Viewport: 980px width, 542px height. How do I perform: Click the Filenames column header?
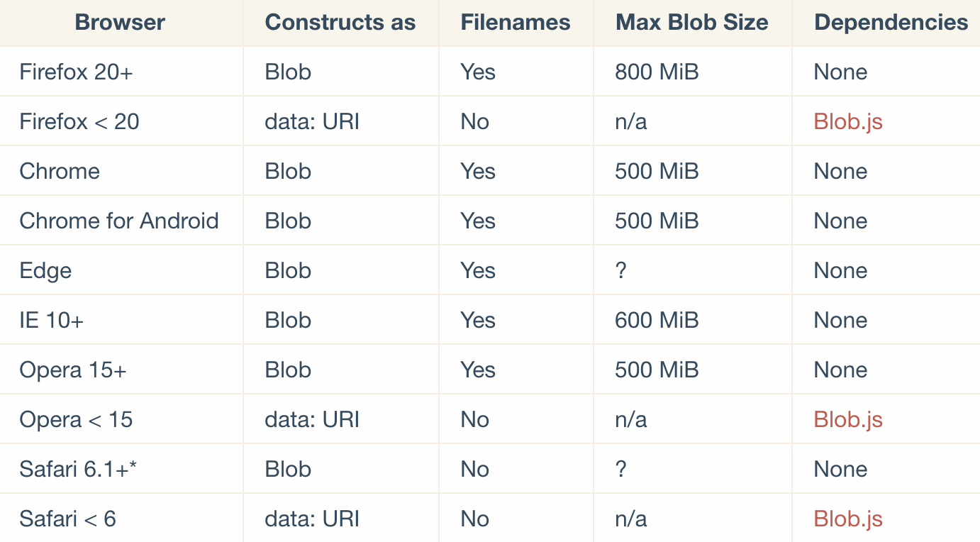coord(516,23)
